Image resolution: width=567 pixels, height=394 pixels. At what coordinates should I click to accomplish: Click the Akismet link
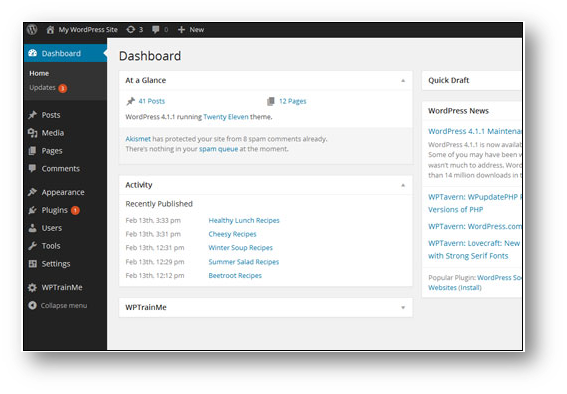(x=138, y=139)
